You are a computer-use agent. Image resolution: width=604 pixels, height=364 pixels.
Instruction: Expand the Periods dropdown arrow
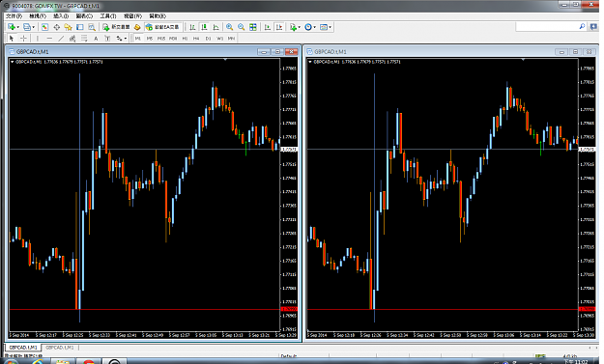(x=315, y=27)
